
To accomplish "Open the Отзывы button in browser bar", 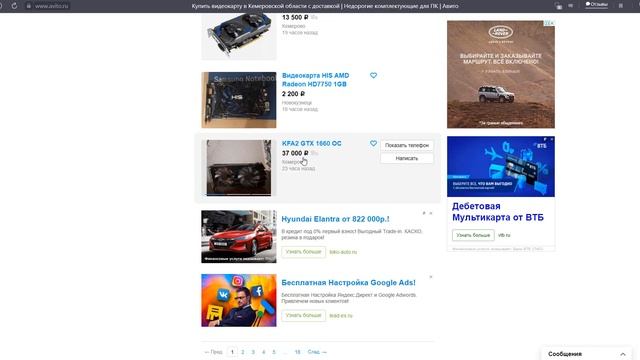I will (x=596, y=4).
